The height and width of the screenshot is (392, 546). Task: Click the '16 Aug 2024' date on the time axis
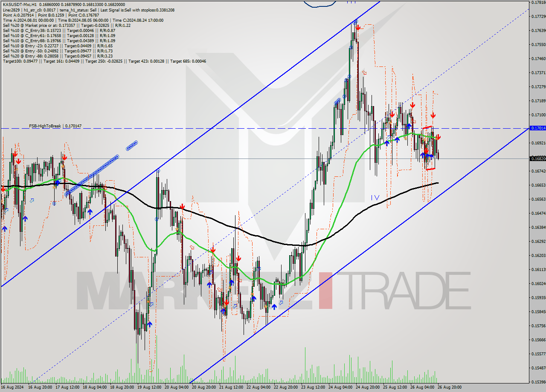[12, 387]
